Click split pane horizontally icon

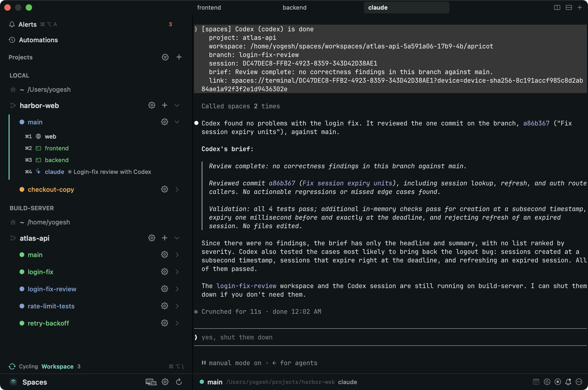point(569,7)
